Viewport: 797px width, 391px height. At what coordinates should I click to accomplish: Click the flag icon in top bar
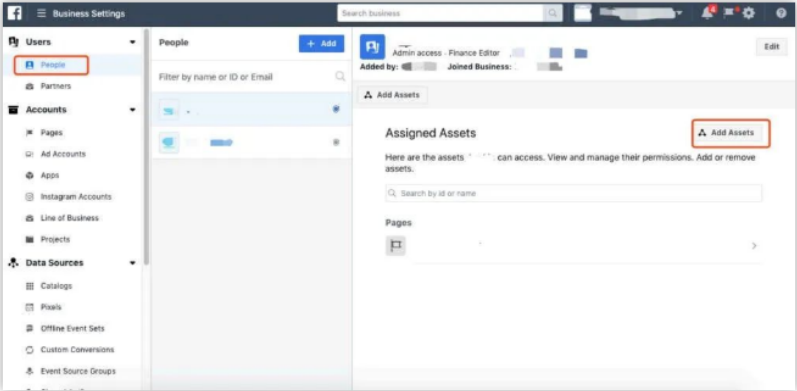click(728, 13)
